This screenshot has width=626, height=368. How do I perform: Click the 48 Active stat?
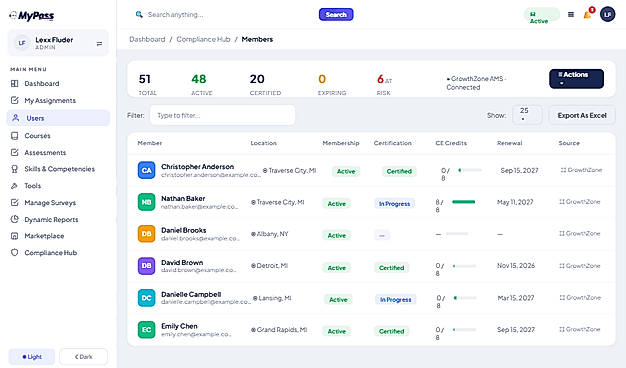click(x=201, y=85)
